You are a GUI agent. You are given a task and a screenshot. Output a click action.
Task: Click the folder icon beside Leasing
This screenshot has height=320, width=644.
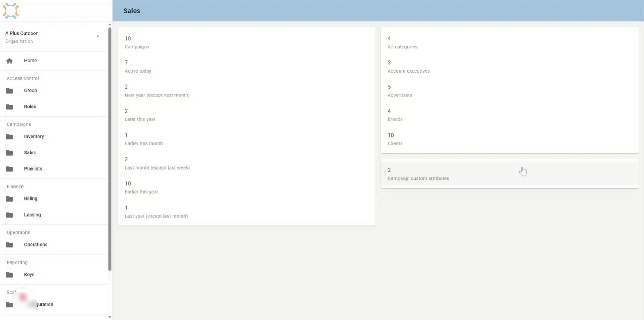click(x=9, y=215)
